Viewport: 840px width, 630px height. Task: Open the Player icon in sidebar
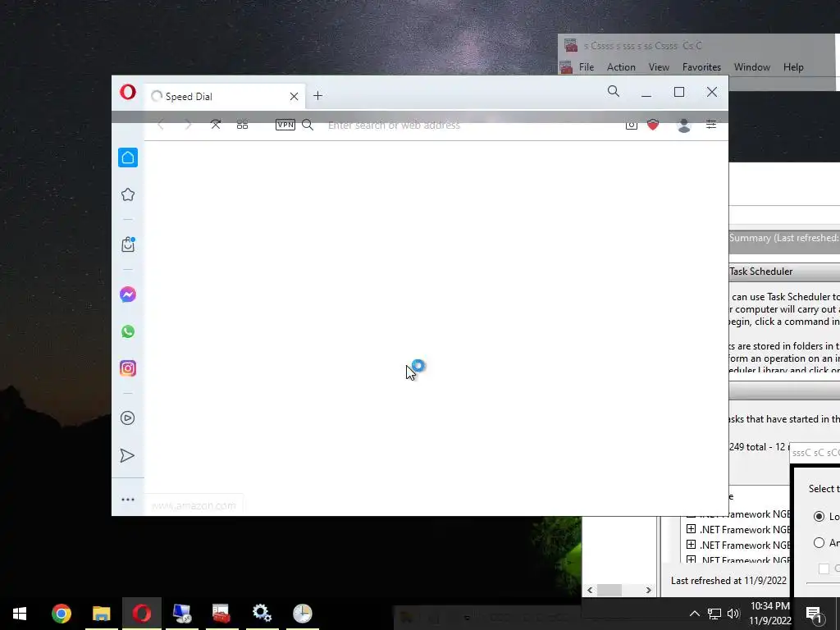127,418
